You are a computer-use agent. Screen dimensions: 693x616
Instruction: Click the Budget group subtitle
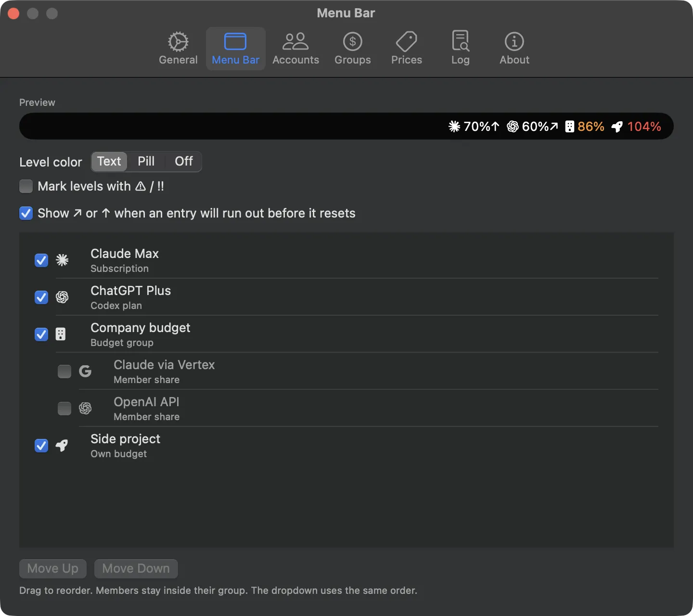122,343
